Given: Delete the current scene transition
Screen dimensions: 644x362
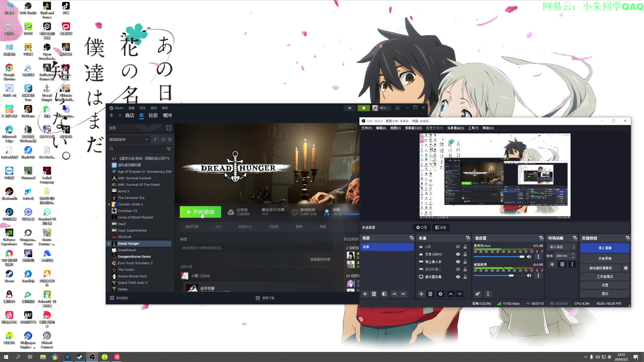Looking at the screenshot, I should 562,264.
